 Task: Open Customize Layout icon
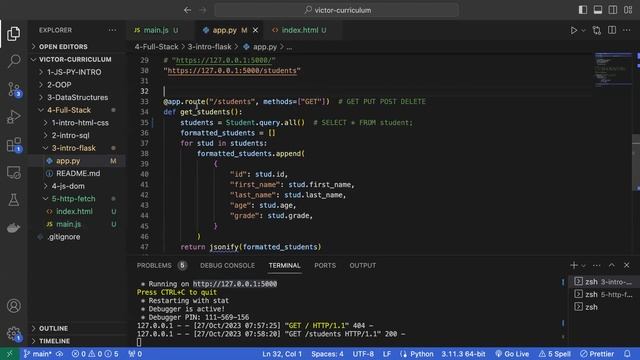(628, 10)
